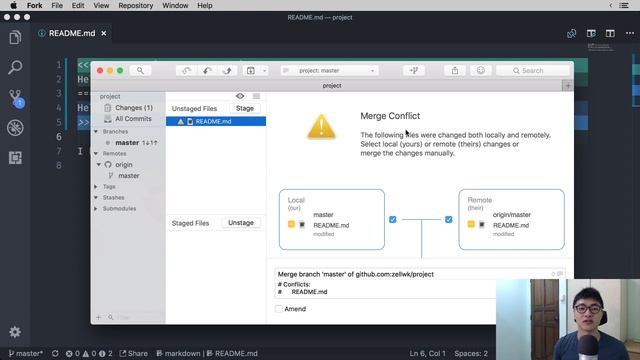The image size is (640, 360).
Task: Expand the Submodules section
Action: point(96,209)
